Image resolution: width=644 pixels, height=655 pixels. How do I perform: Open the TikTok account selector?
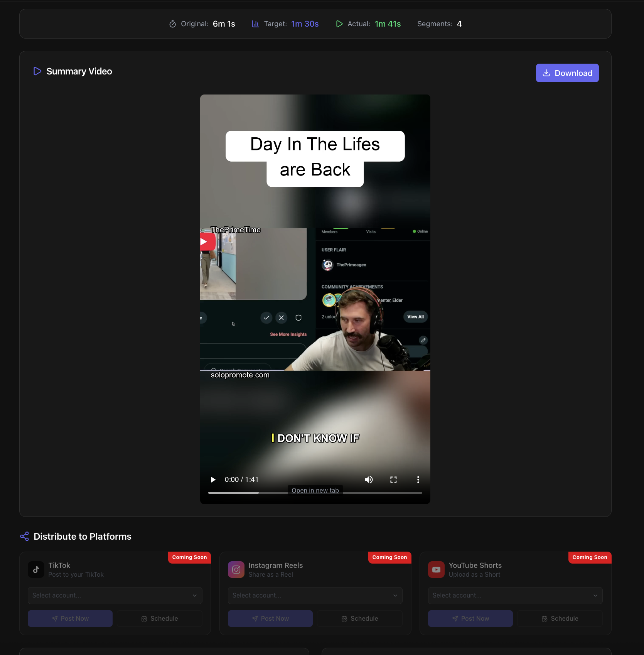tap(115, 595)
